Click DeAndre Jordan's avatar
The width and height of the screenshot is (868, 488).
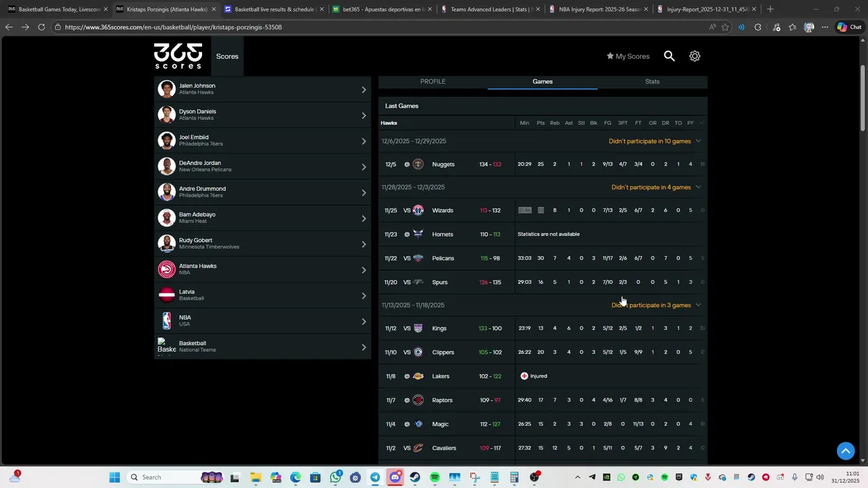tap(167, 166)
